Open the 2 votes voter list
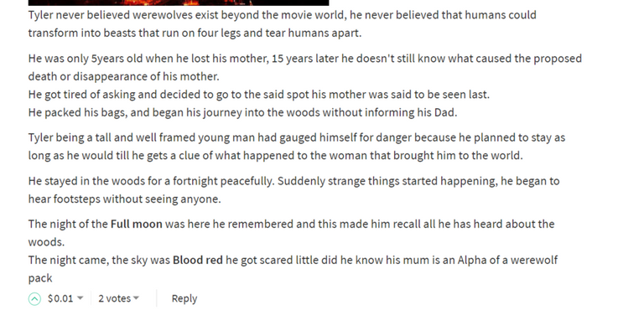The image size is (644, 310). click(114, 298)
